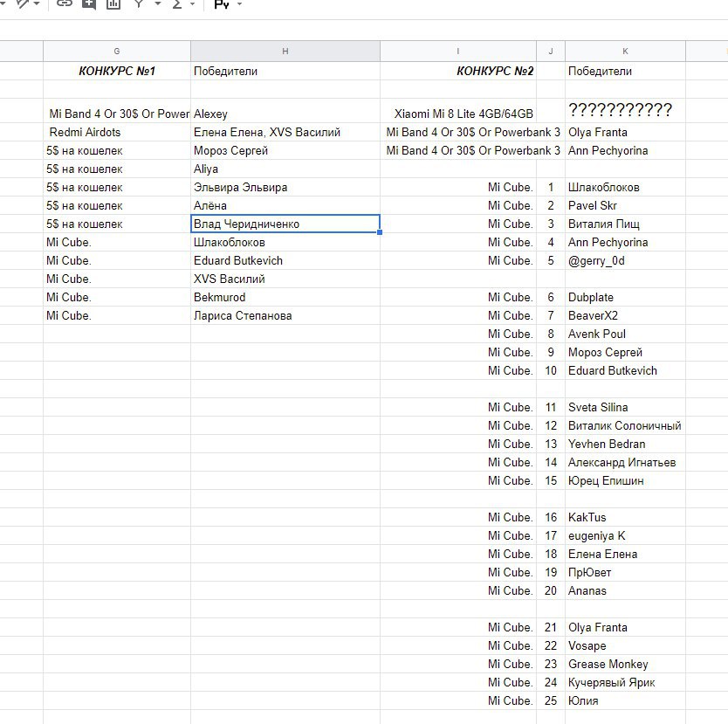Select the column G header
Screen dimensions: 728x724
pos(117,52)
